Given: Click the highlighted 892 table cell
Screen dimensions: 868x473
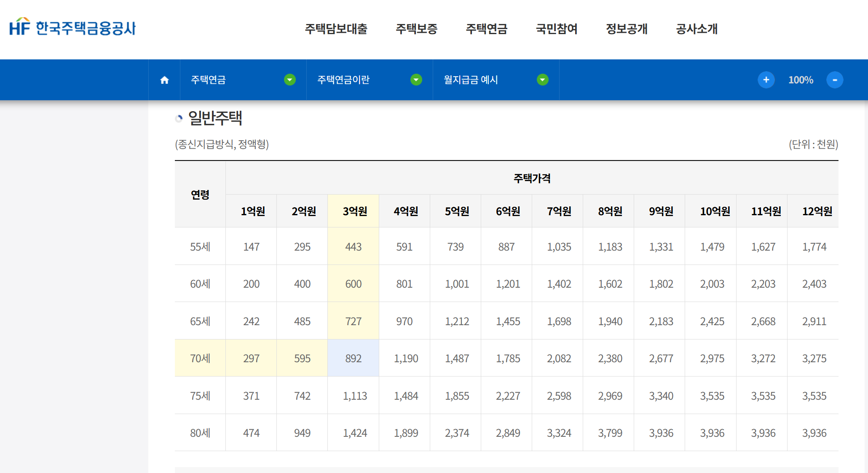Looking at the screenshot, I should coord(353,358).
